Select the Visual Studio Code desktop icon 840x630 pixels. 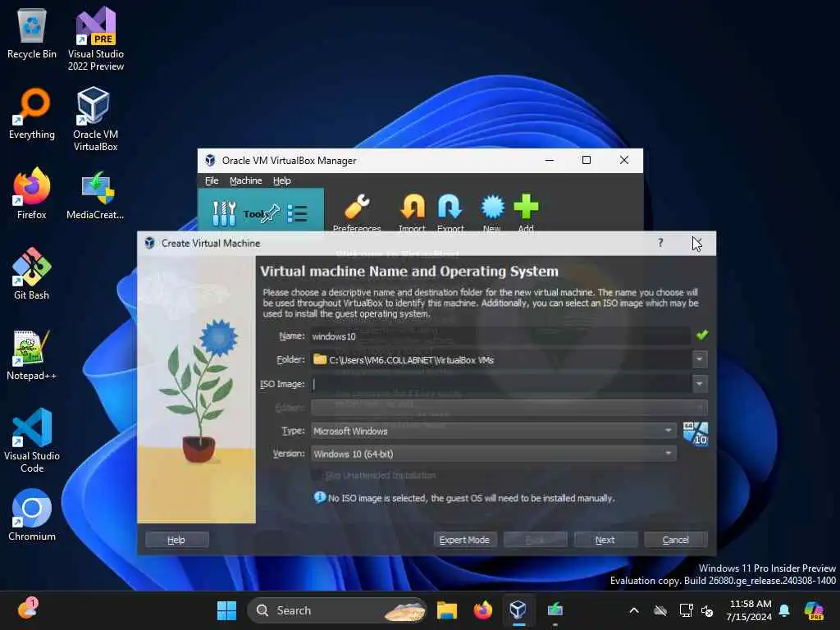[32, 441]
